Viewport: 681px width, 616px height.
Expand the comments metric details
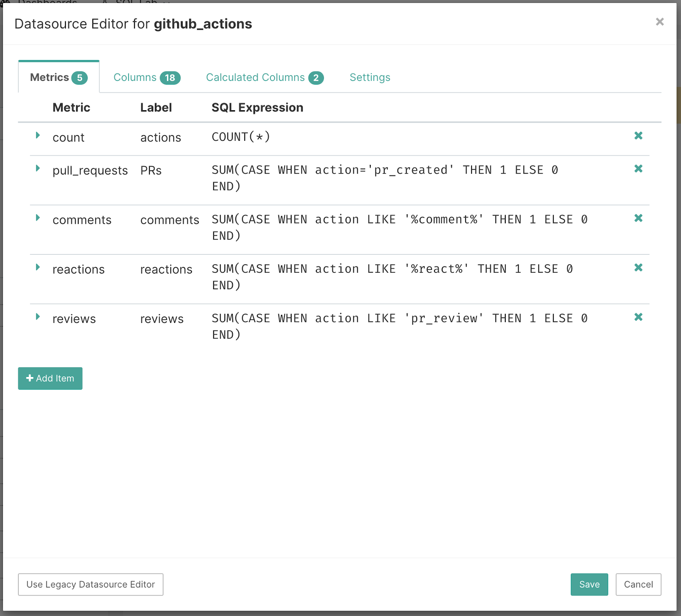pyautogui.click(x=38, y=218)
